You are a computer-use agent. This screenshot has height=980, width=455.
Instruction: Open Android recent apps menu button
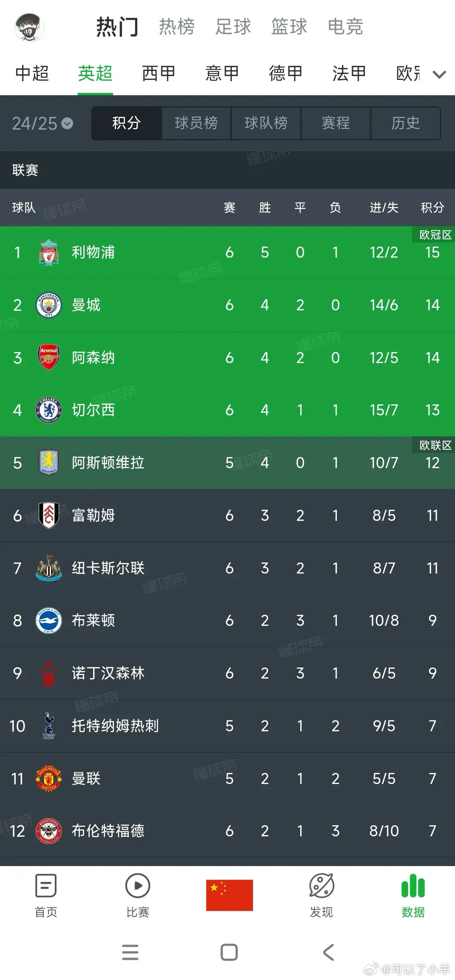130,952
